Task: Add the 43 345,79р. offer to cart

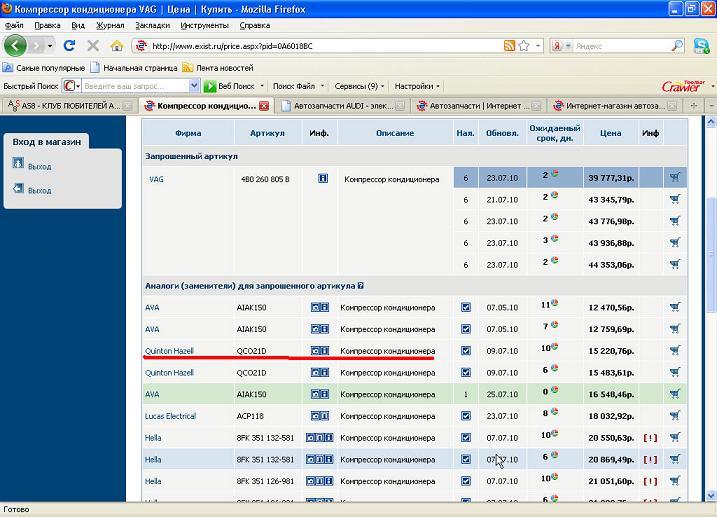Action: [675, 199]
